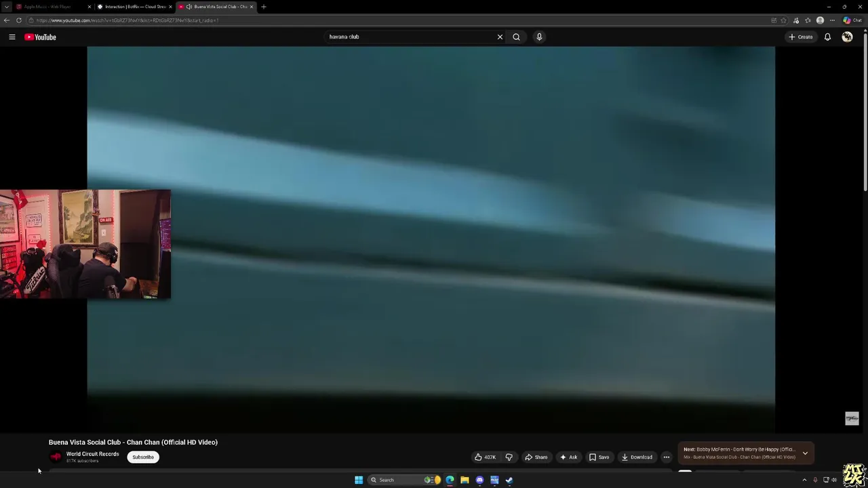
Task: Like the video with thumbs up
Action: 485,457
